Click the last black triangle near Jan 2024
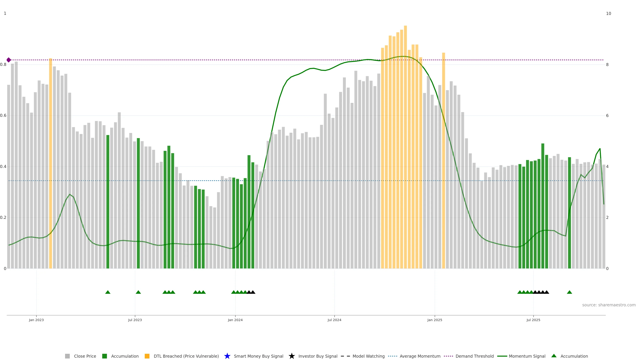Image resolution: width=644 pixels, height=362 pixels. coord(253,292)
